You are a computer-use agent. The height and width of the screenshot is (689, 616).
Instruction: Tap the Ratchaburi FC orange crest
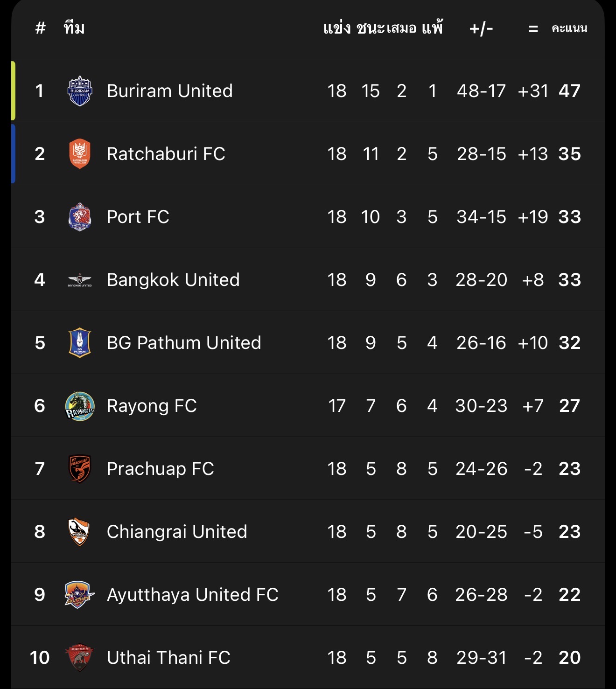[x=80, y=154]
